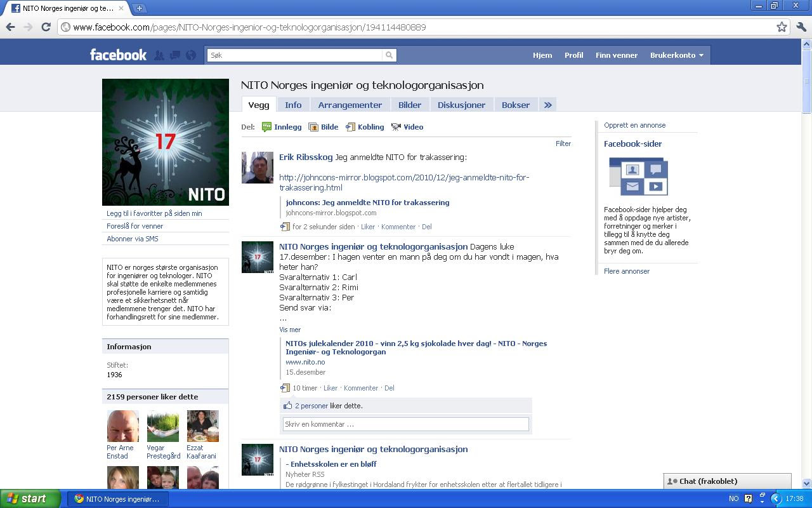
Task: Click 'Skriv en kommentar' field
Action: [x=405, y=424]
